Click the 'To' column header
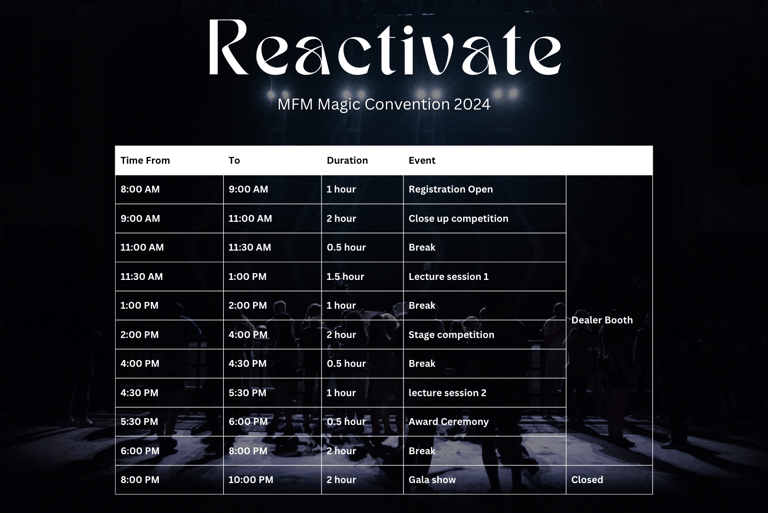 (234, 160)
